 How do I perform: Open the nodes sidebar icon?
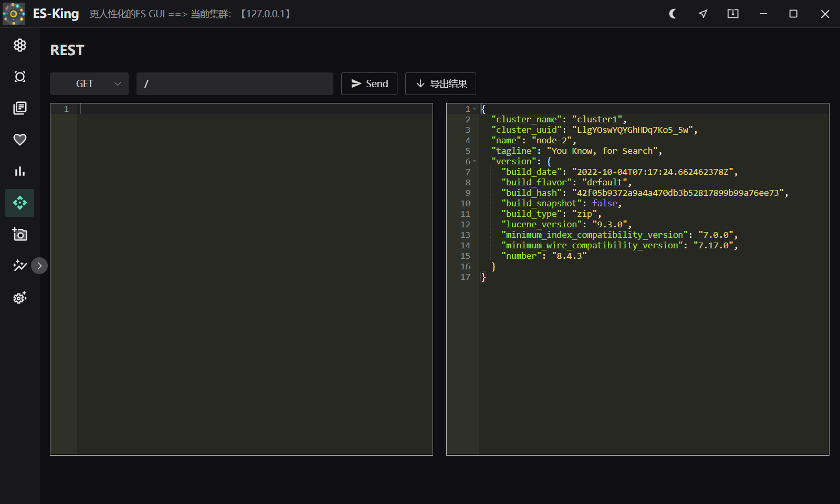20,77
